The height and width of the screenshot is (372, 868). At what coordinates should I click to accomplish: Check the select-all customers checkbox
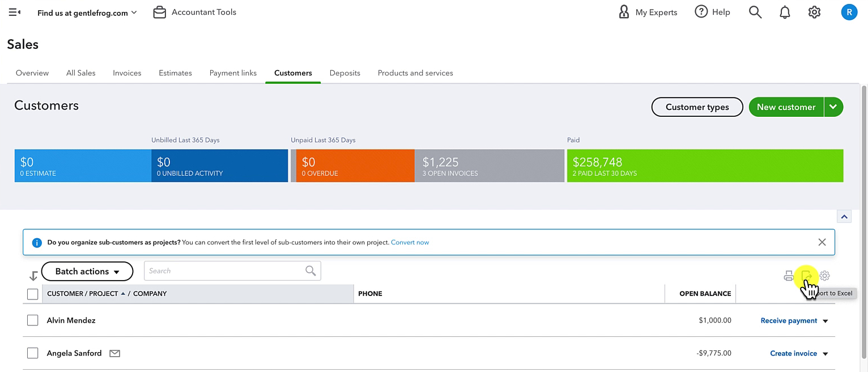click(x=33, y=294)
